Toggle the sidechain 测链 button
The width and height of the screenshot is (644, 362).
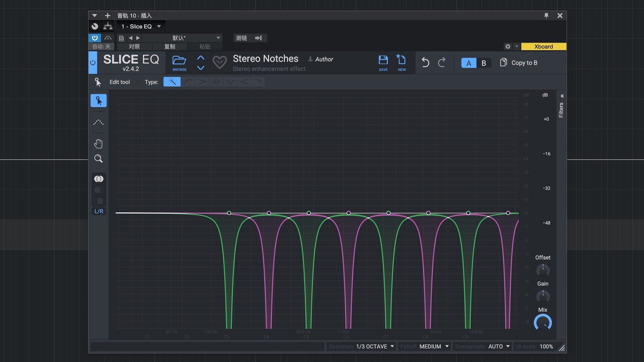click(x=250, y=38)
